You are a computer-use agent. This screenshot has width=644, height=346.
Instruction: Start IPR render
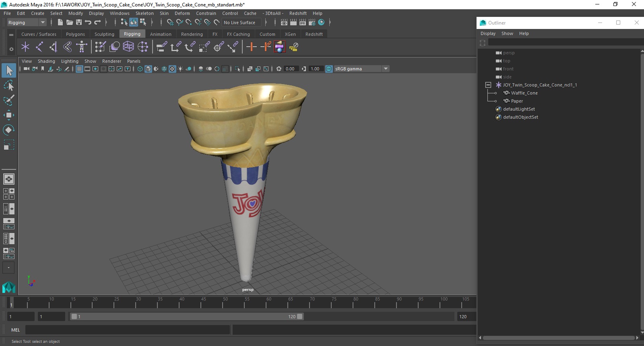pyautogui.click(x=303, y=23)
